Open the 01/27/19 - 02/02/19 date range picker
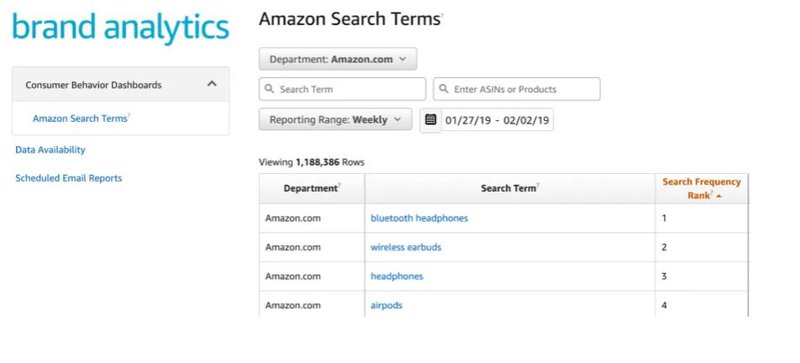 (x=497, y=120)
